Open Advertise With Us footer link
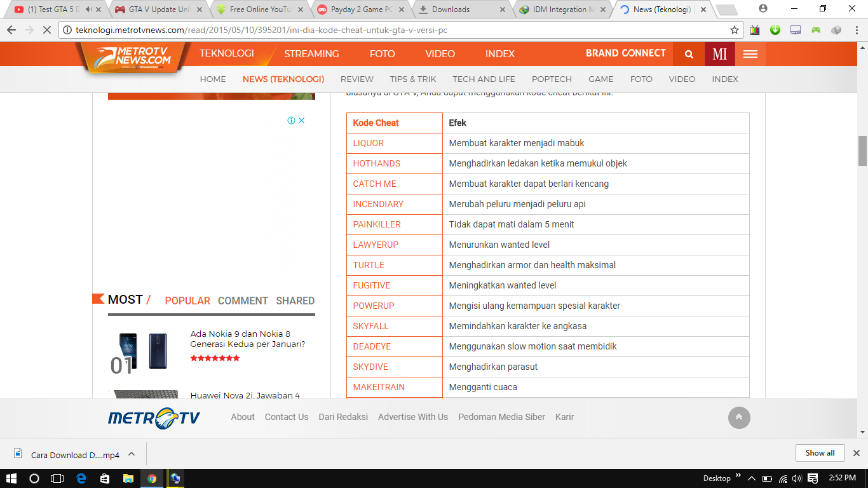Screen dimensions: 868x488 pyautogui.click(x=413, y=417)
